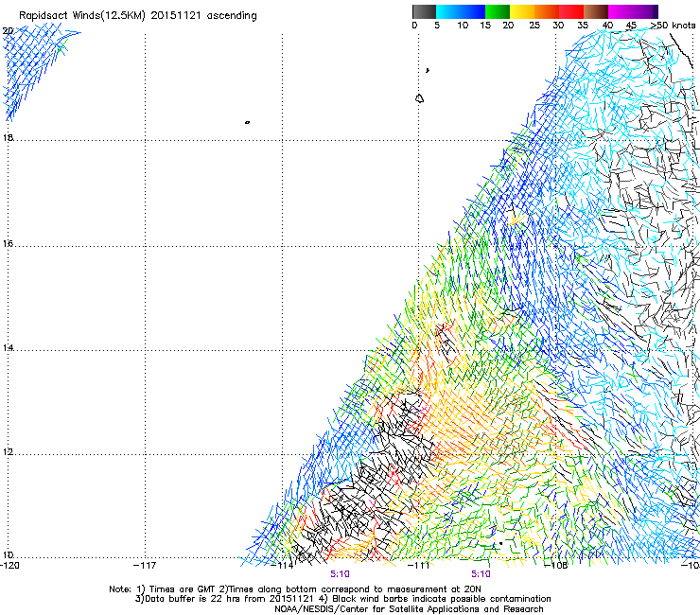Click the longitude label '-108'

556,565
